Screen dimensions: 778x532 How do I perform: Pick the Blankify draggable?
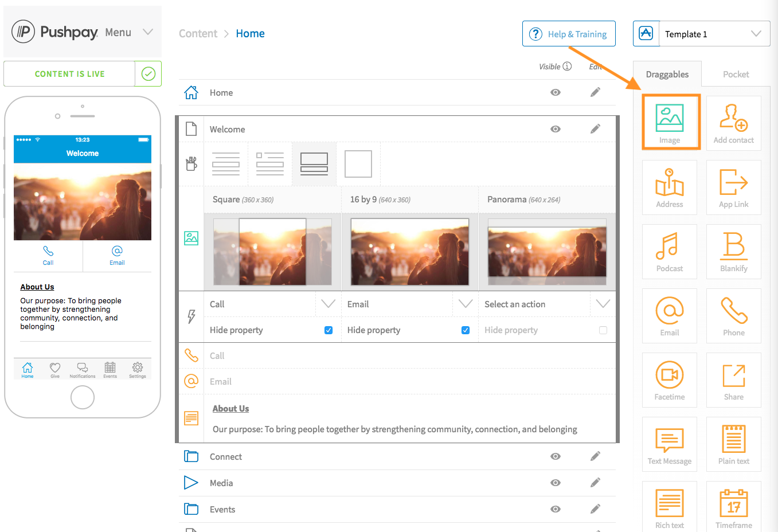[x=733, y=252]
